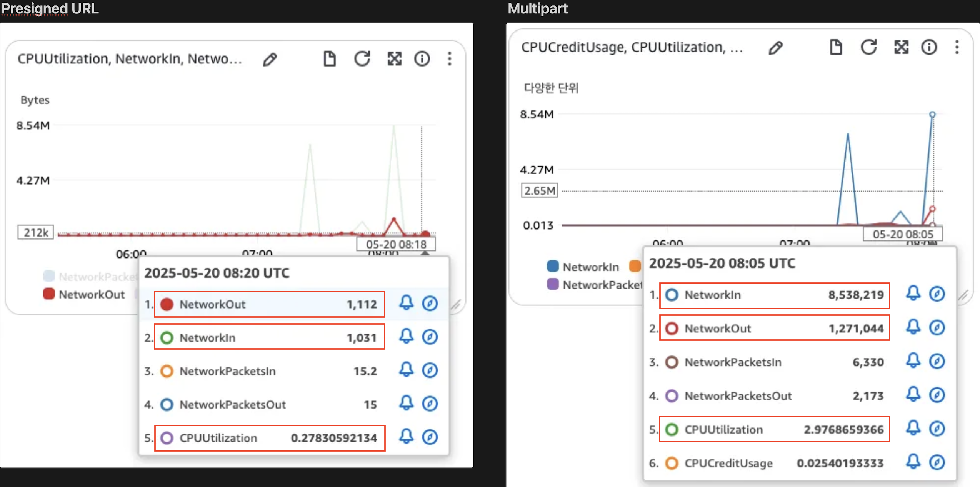Open document icon in Multipart widget
980x487 pixels.
[x=836, y=47]
